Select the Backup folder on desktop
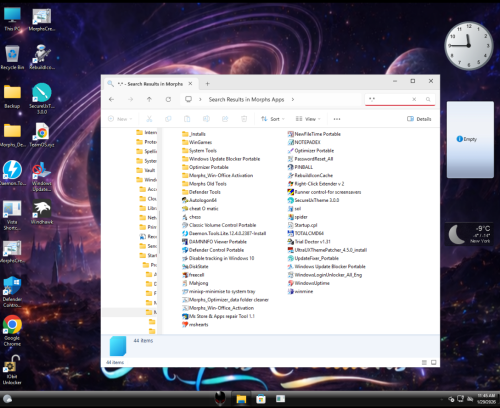 pos(12,96)
